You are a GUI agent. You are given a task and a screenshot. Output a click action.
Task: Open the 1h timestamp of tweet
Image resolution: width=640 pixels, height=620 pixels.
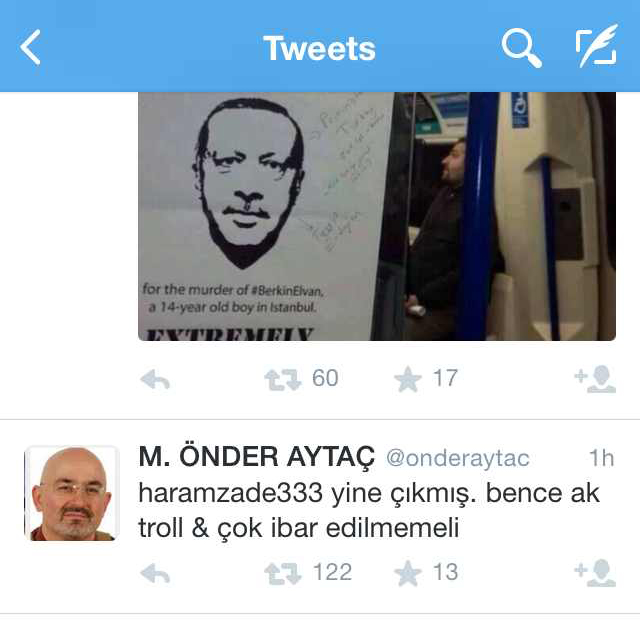click(x=602, y=458)
